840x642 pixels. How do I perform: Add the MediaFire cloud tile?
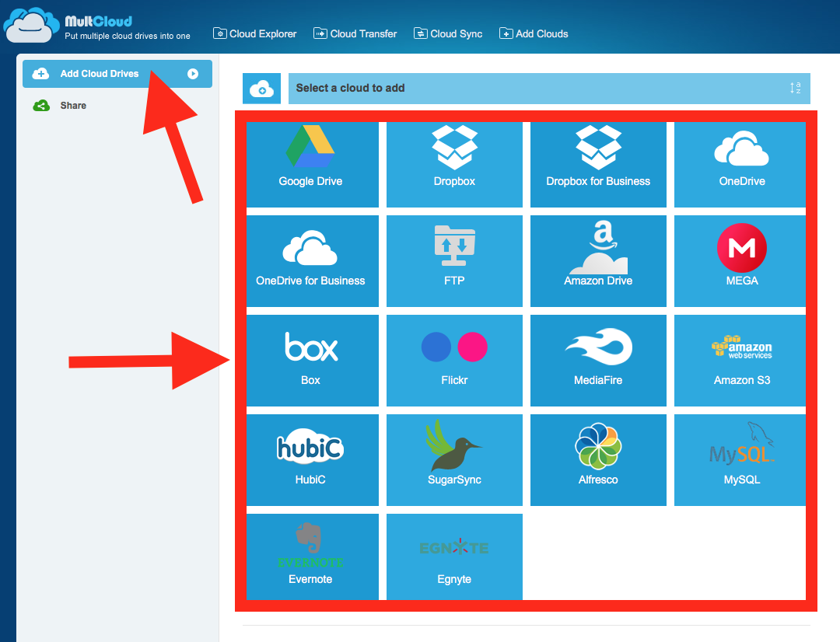[x=598, y=361]
